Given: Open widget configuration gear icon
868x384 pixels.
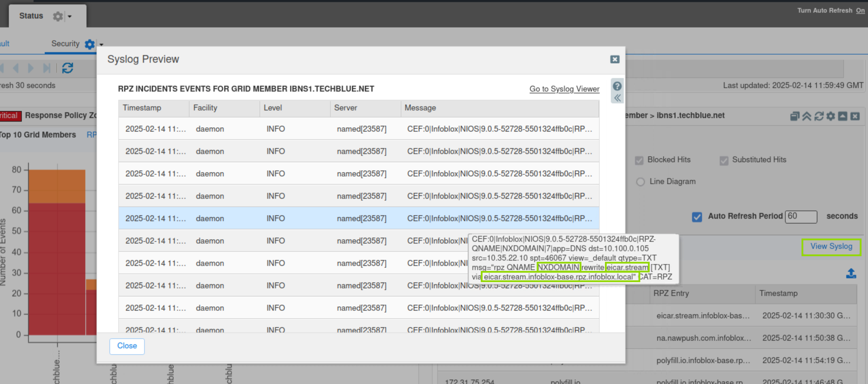Looking at the screenshot, I should click(831, 116).
